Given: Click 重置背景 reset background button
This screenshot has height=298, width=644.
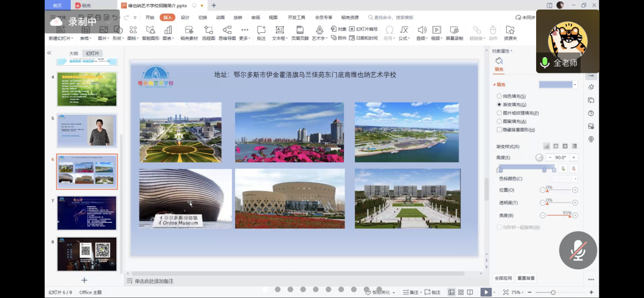Looking at the screenshot, I should pos(526,278).
